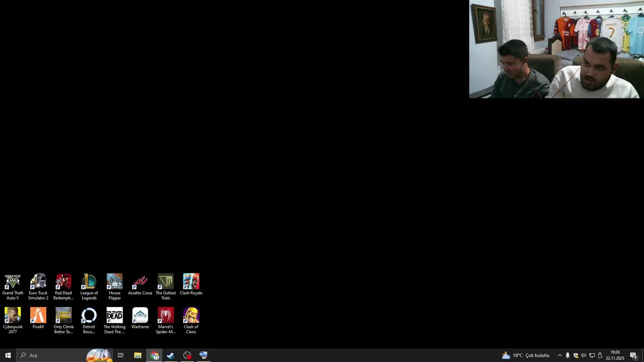Open the computer monitor app in the taskbar
The image size is (644, 362).
pyautogui.click(x=203, y=355)
